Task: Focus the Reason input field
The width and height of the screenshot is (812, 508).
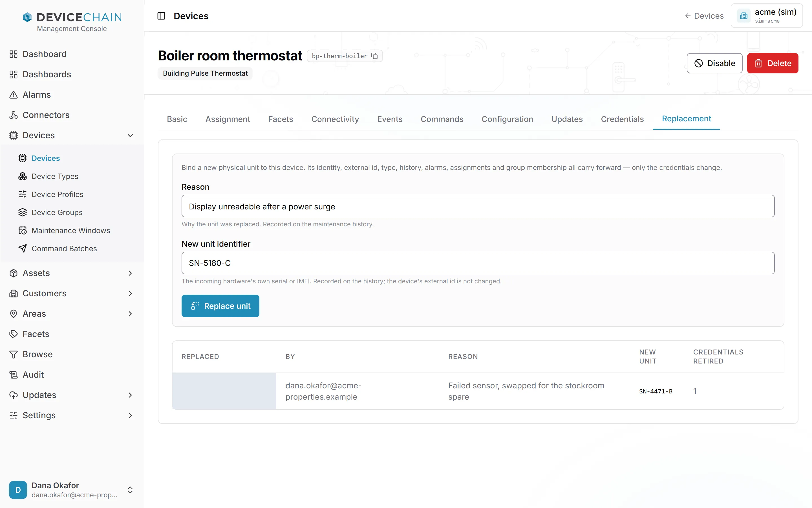Action: pyautogui.click(x=478, y=206)
